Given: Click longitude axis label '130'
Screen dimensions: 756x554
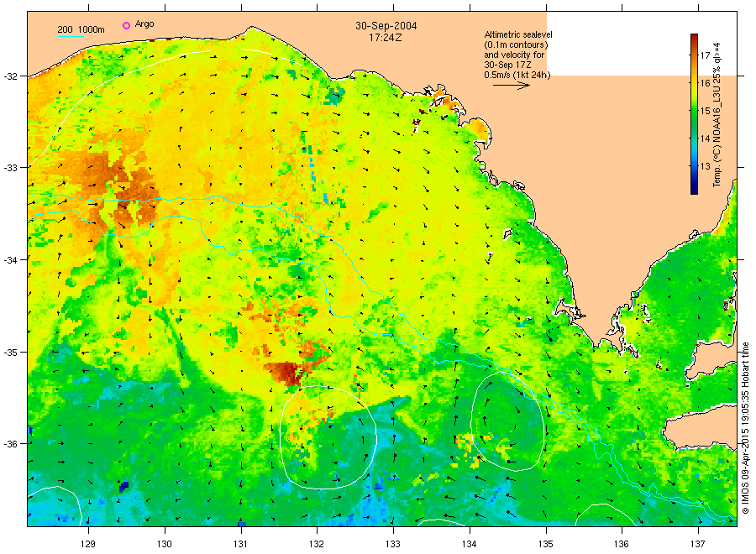Looking at the screenshot, I should tap(165, 544).
